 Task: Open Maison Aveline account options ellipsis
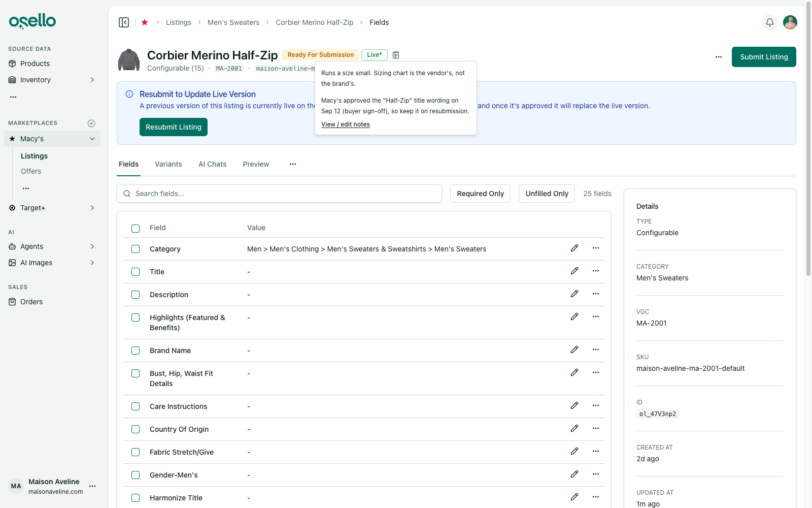[x=92, y=486]
